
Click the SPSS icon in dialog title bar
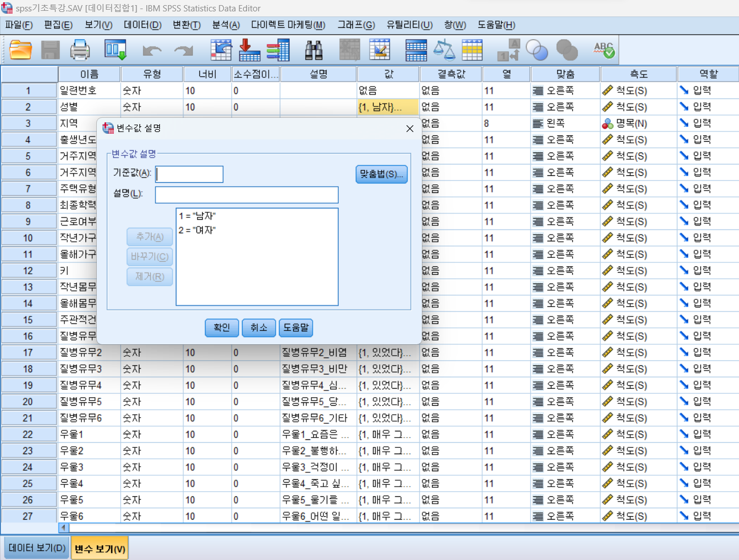click(x=108, y=129)
